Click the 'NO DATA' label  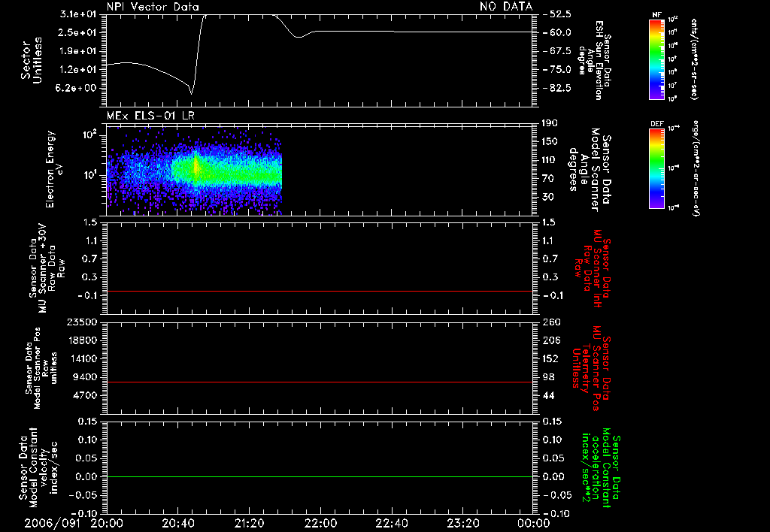click(x=506, y=7)
